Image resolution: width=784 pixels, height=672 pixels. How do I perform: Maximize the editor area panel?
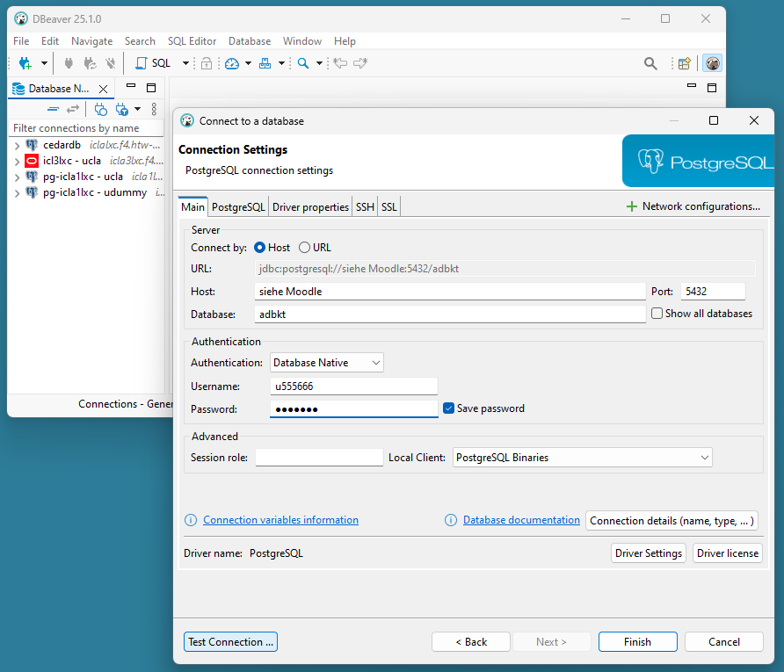pyautogui.click(x=712, y=88)
